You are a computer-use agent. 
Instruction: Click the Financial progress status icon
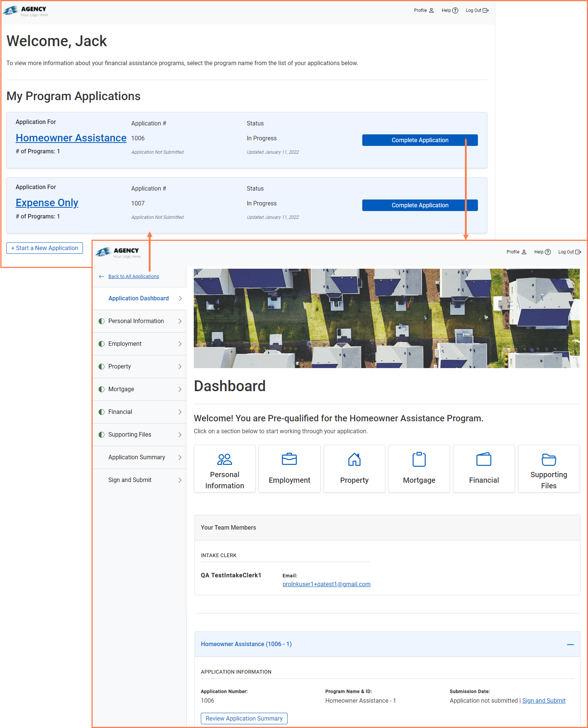point(102,412)
